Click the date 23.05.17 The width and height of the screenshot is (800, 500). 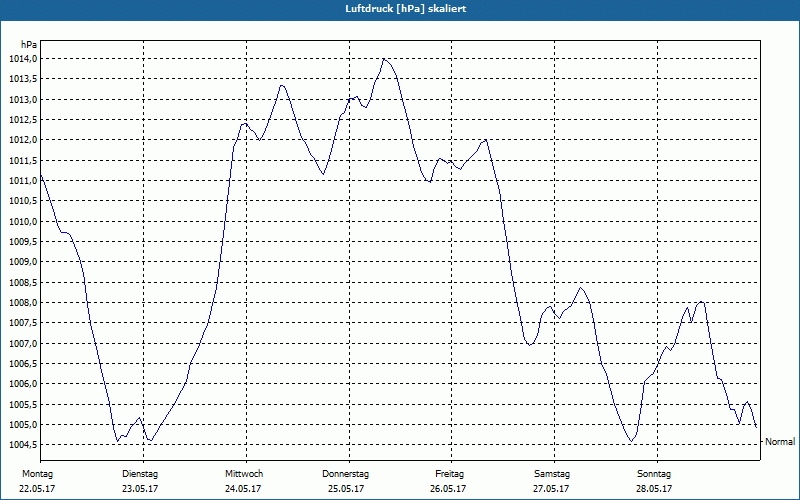[140, 489]
